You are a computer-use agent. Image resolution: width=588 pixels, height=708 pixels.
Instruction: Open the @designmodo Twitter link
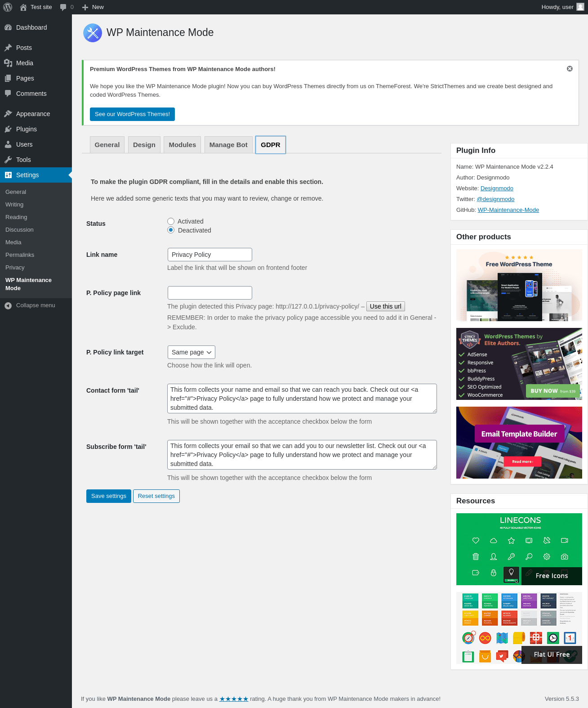point(495,199)
